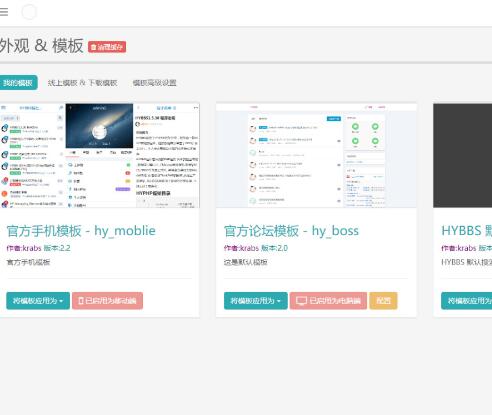Click 已启用为电脑端 button on hy_boss
The height and width of the screenshot is (415, 492).
[328, 301]
